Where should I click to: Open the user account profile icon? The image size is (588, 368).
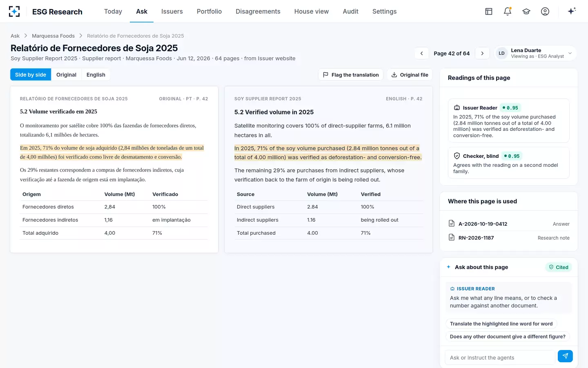point(545,11)
